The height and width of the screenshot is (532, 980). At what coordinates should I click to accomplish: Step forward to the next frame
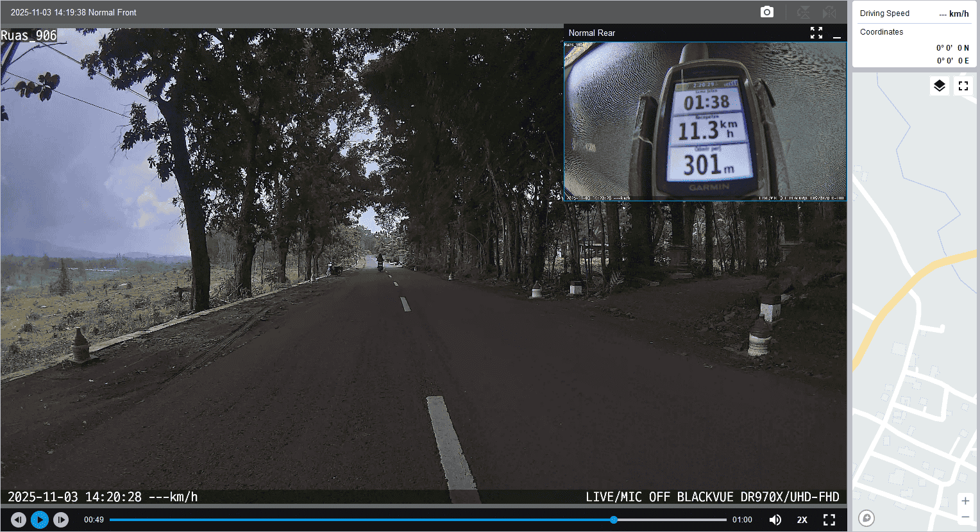click(x=61, y=520)
